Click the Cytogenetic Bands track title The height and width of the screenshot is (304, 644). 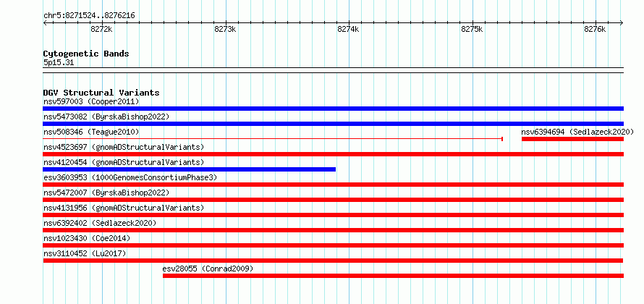click(x=86, y=54)
